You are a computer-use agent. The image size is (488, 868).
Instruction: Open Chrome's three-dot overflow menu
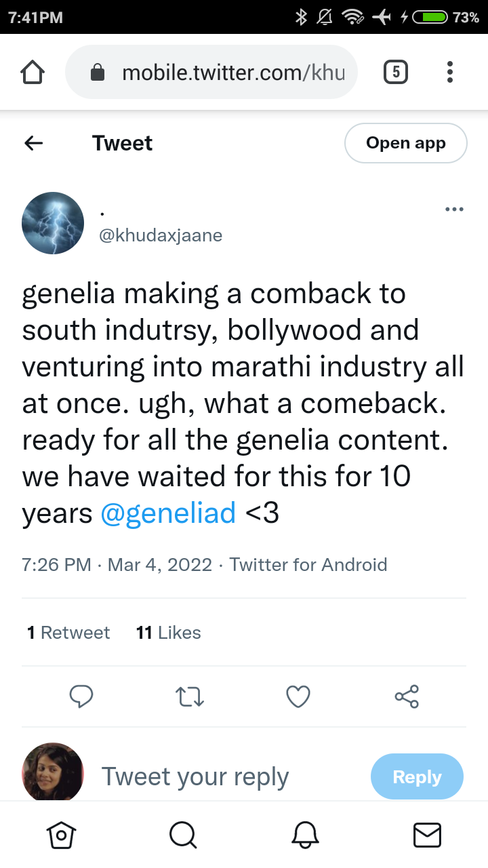pyautogui.click(x=450, y=72)
